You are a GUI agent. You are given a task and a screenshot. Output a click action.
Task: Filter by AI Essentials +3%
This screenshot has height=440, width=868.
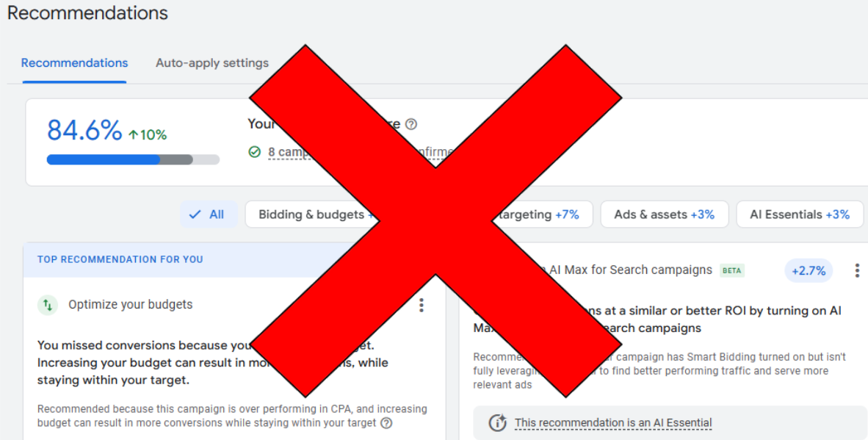tap(800, 214)
